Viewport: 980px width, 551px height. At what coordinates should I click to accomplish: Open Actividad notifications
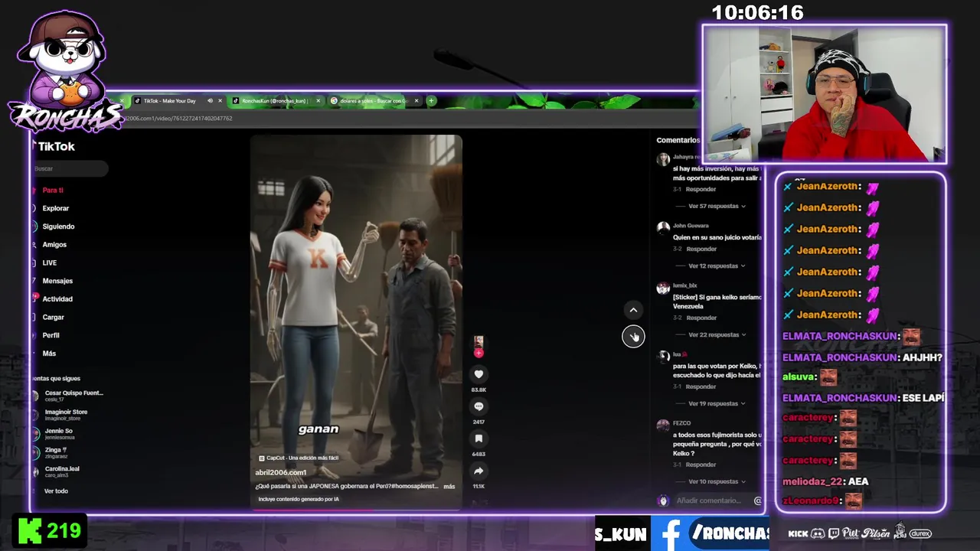(x=57, y=299)
